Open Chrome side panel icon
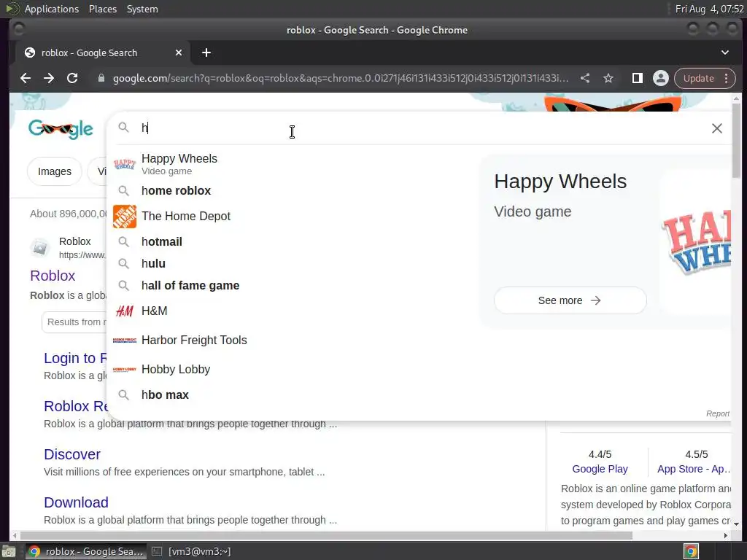 pos(637,78)
